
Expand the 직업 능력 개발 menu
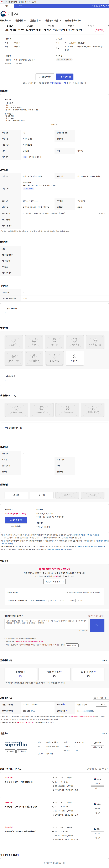point(53,21)
